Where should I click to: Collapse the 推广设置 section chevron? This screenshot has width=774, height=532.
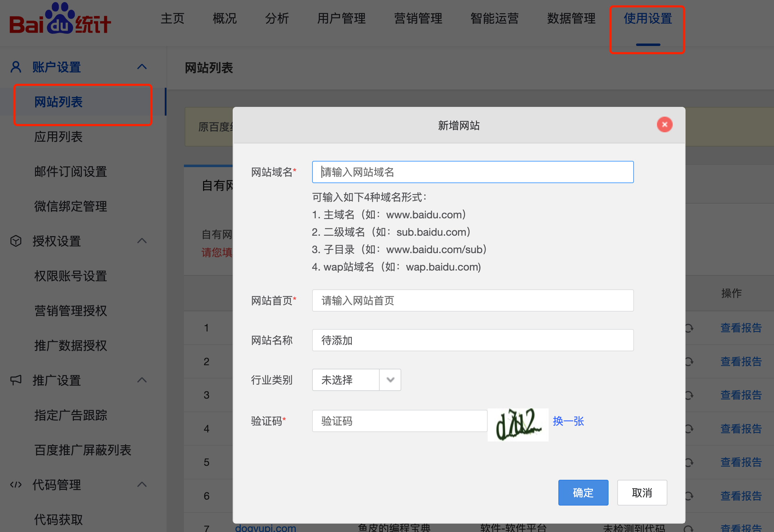tap(142, 380)
